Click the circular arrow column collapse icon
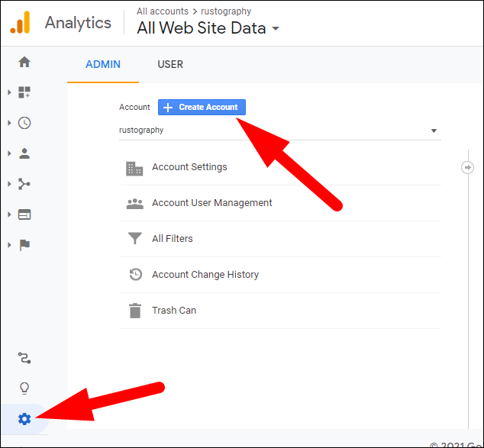 tap(467, 168)
